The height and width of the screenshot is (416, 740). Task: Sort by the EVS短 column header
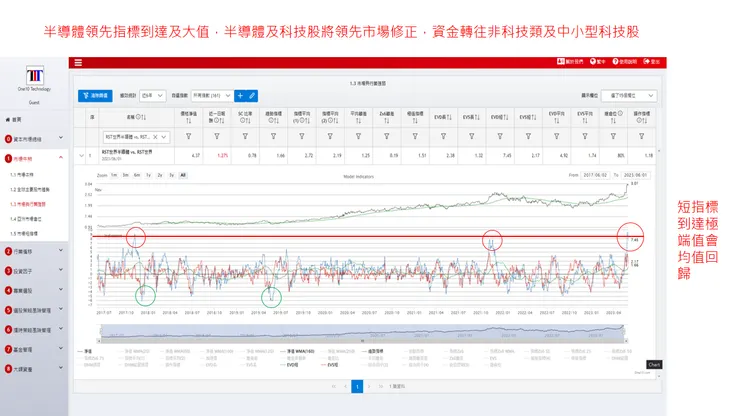[528, 117]
